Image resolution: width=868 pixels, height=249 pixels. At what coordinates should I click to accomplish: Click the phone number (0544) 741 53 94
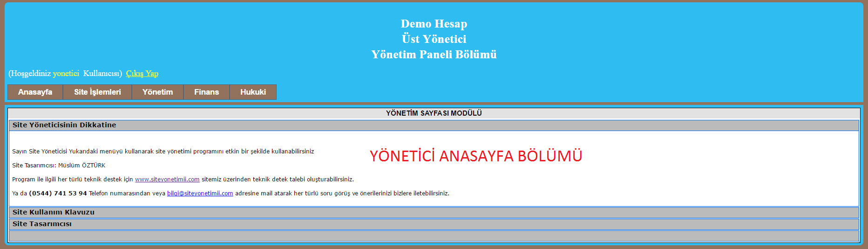point(58,194)
